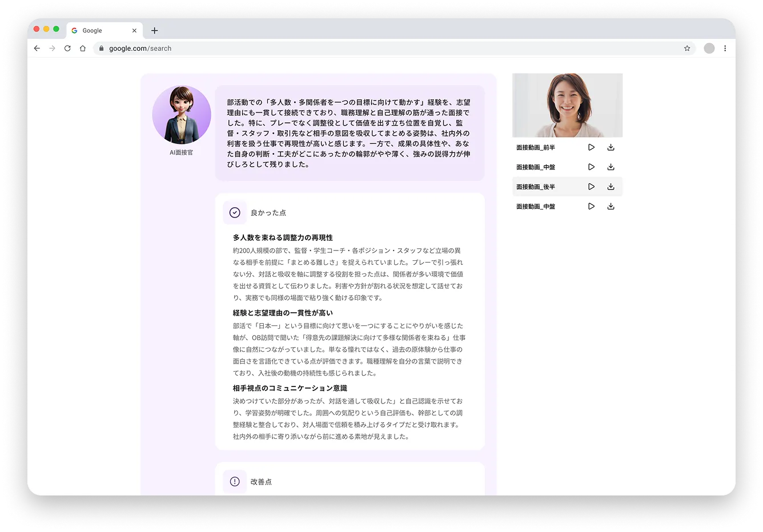Go forward in browser history
The image size is (763, 532).
tap(52, 49)
